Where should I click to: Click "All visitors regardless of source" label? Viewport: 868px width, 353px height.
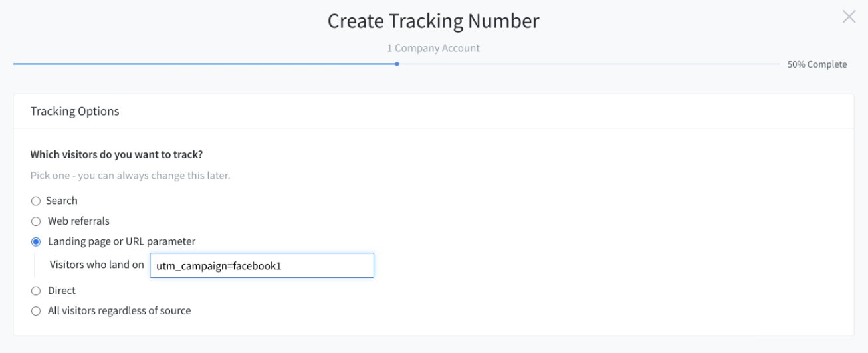pyautogui.click(x=120, y=310)
